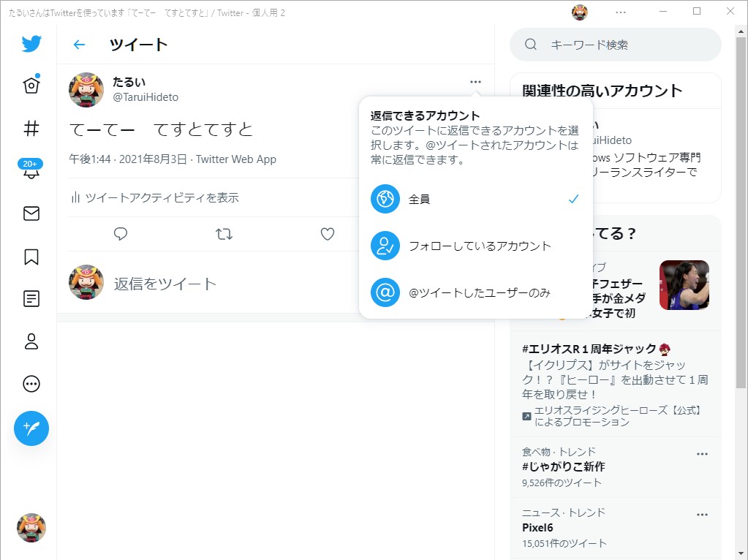Open the tweet's three-dot menu
Image resolution: width=748 pixels, height=560 pixels.
tap(475, 82)
